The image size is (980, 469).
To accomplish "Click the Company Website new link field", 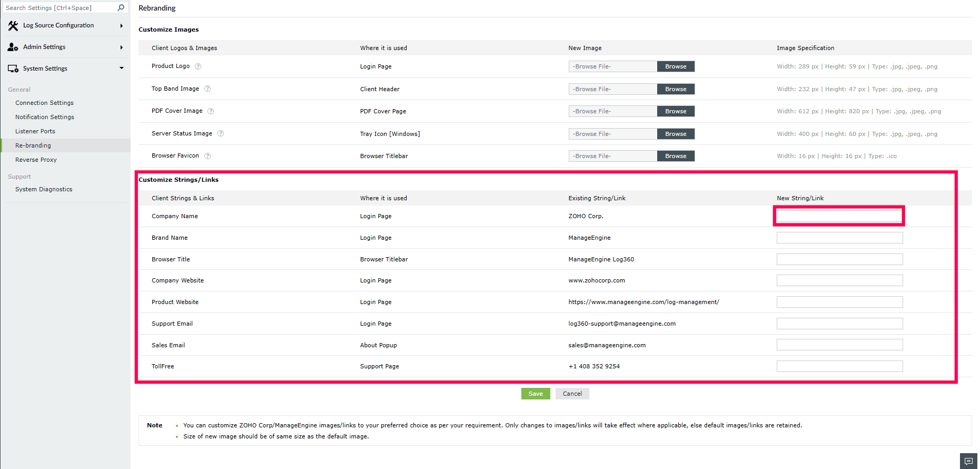I will 839,280.
